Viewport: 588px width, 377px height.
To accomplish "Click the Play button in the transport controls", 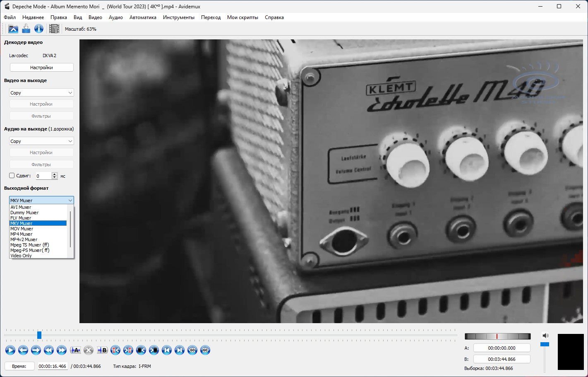I will coord(10,350).
